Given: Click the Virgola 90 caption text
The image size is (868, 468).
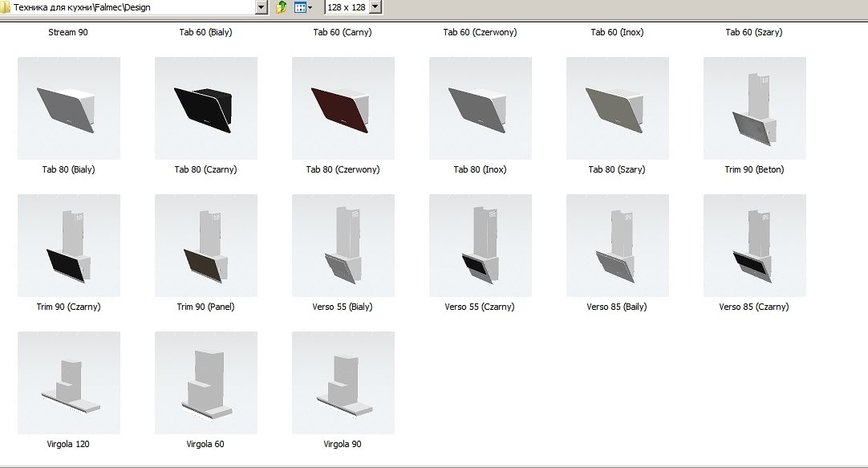Looking at the screenshot, I should [x=343, y=444].
